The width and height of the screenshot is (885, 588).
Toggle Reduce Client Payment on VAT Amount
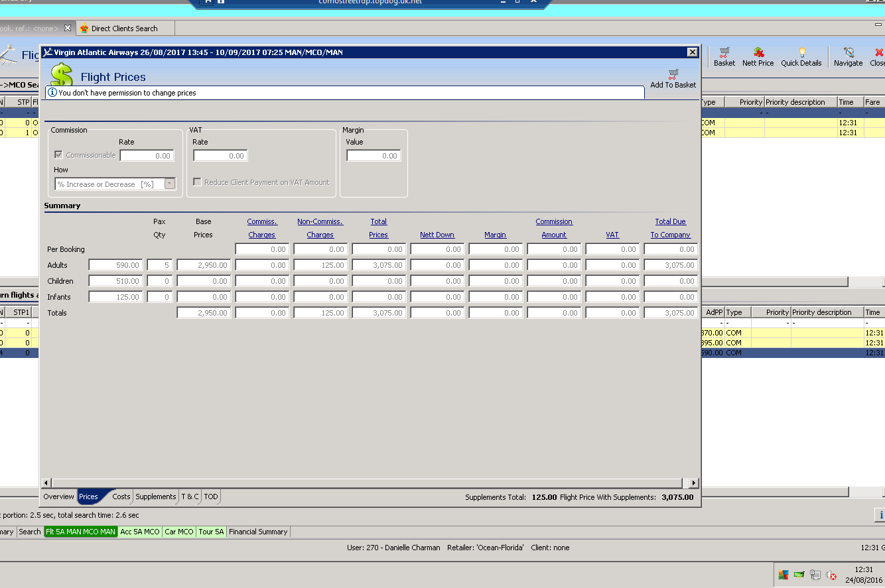click(x=197, y=182)
